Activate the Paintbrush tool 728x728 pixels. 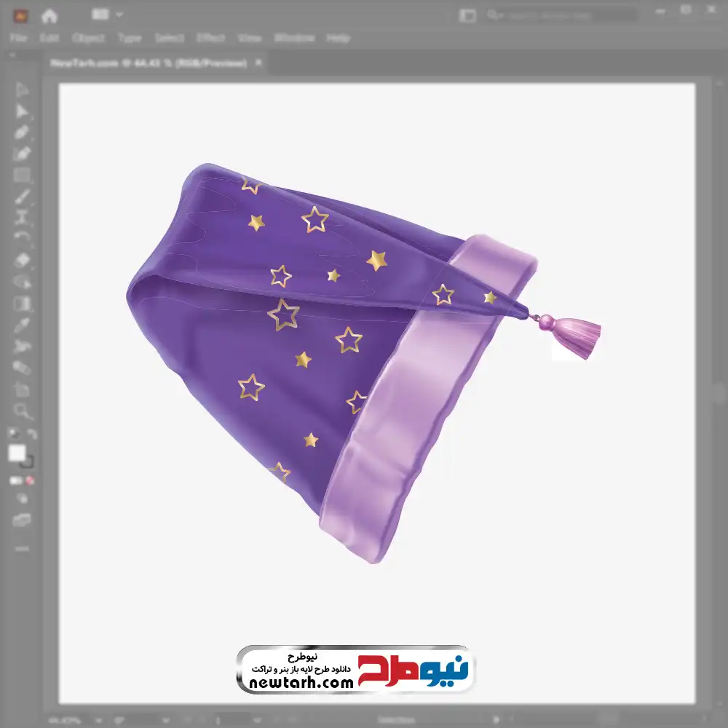(x=22, y=197)
